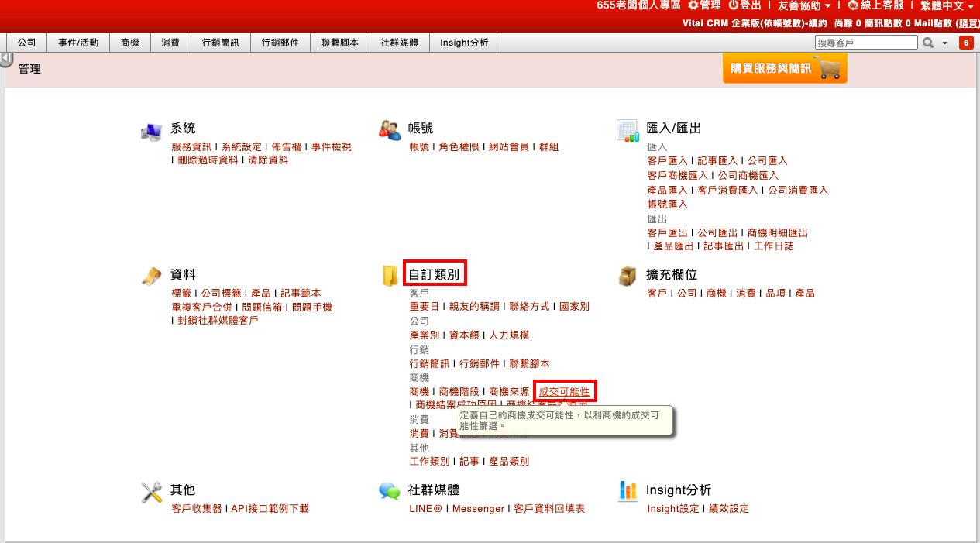Log out via the 登出 power icon
Screen dimensions: 980x543
click(x=744, y=5)
